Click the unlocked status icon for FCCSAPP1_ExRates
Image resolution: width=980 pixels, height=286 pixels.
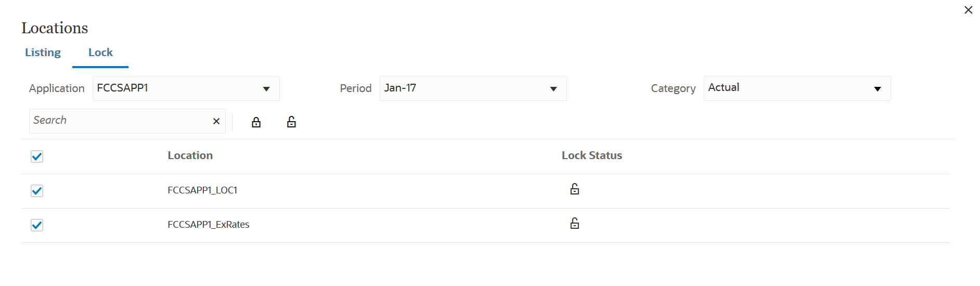pyautogui.click(x=574, y=223)
